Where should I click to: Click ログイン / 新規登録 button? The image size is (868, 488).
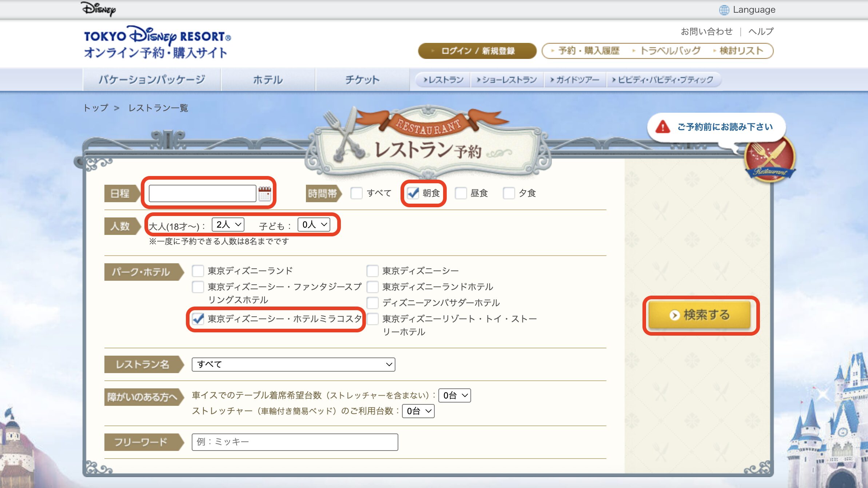[477, 51]
